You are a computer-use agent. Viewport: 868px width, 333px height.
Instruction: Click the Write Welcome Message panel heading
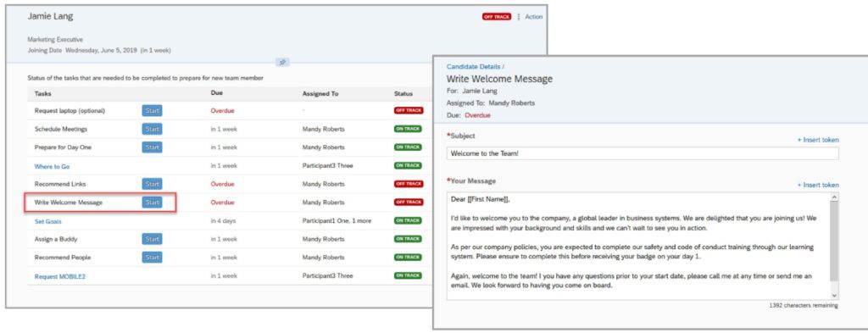(x=499, y=79)
